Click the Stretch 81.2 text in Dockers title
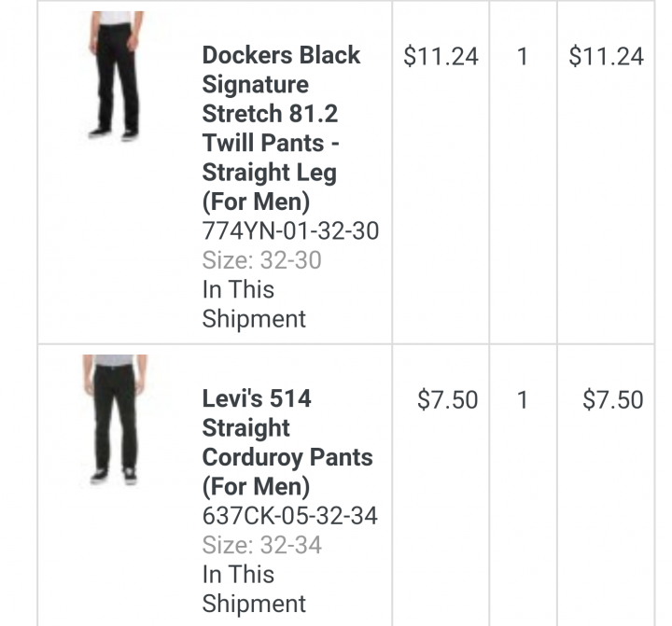Screen dimensions: 672x626 coord(270,114)
